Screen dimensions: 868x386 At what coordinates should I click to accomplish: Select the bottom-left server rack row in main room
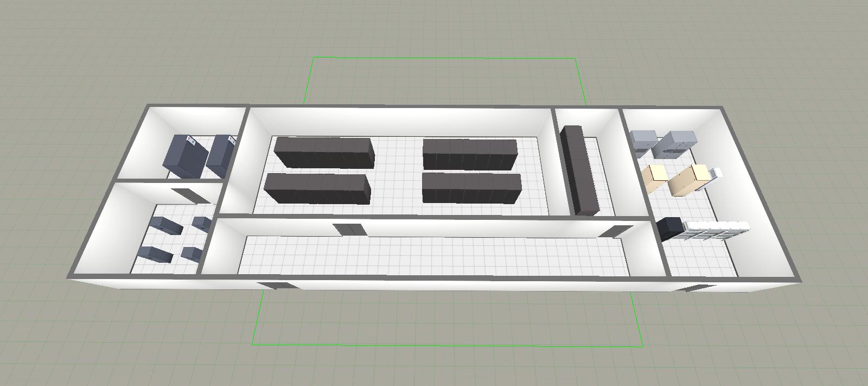317,189
